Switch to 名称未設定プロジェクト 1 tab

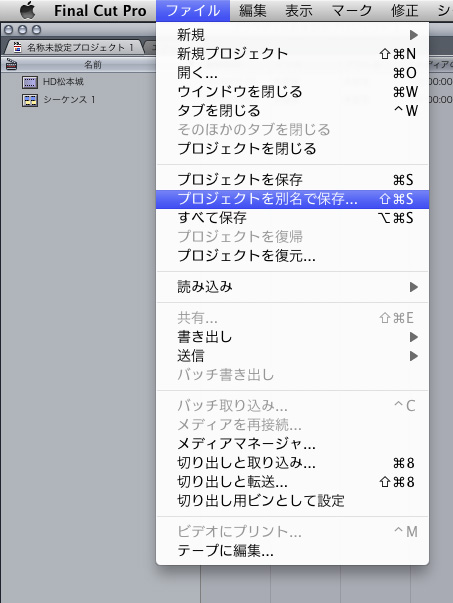click(x=75, y=47)
